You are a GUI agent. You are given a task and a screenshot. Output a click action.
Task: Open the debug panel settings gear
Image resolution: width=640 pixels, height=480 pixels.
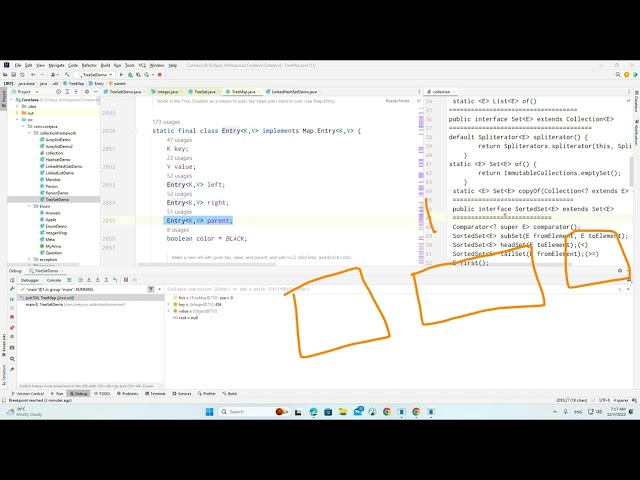pos(620,271)
